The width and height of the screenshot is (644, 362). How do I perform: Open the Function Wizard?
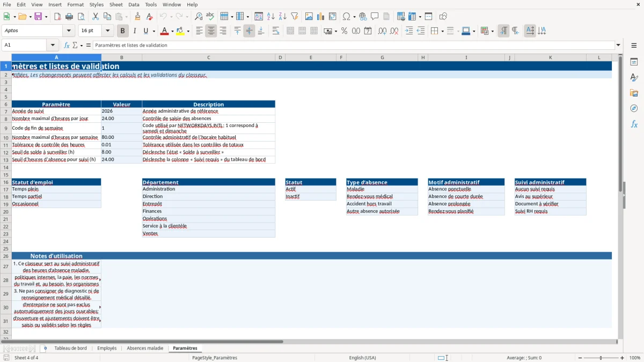pyautogui.click(x=67, y=45)
